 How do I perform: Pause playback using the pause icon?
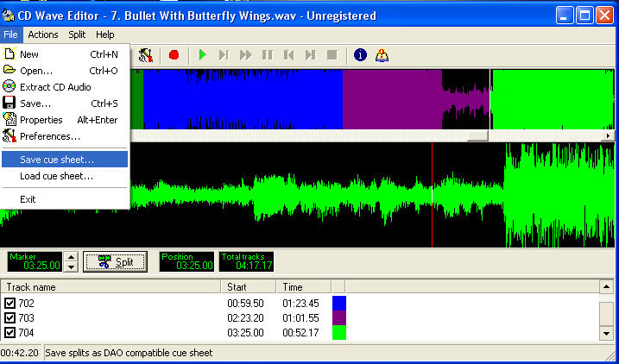[268, 55]
